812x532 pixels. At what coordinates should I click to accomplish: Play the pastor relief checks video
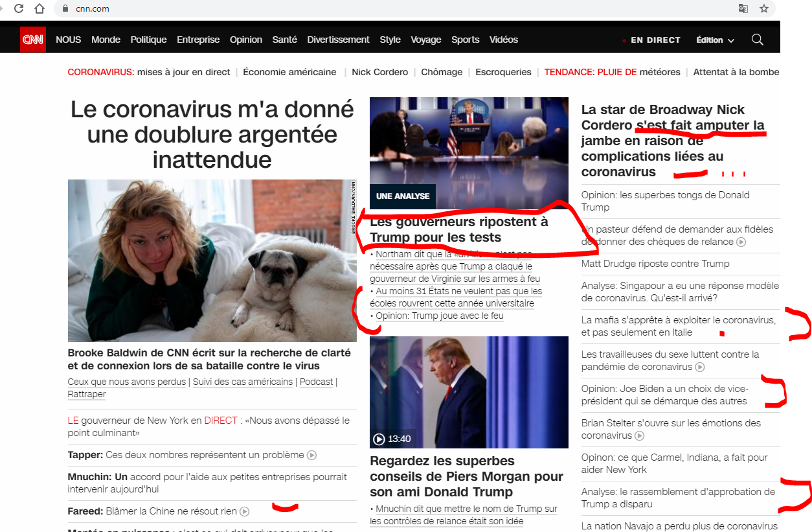(x=740, y=242)
